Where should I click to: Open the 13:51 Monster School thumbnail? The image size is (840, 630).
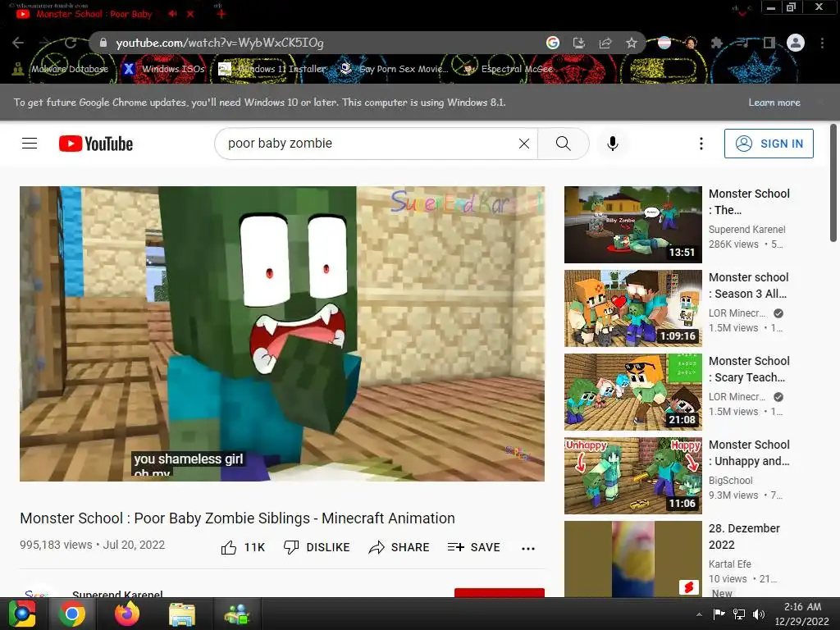(x=632, y=225)
